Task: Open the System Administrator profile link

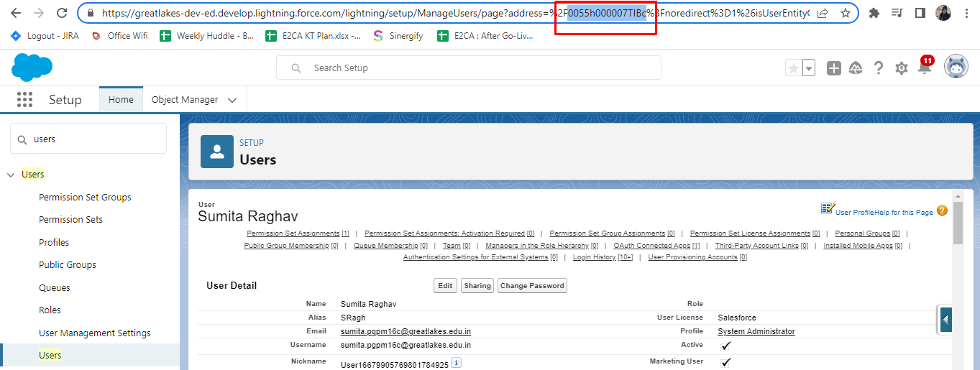Action: pos(756,331)
